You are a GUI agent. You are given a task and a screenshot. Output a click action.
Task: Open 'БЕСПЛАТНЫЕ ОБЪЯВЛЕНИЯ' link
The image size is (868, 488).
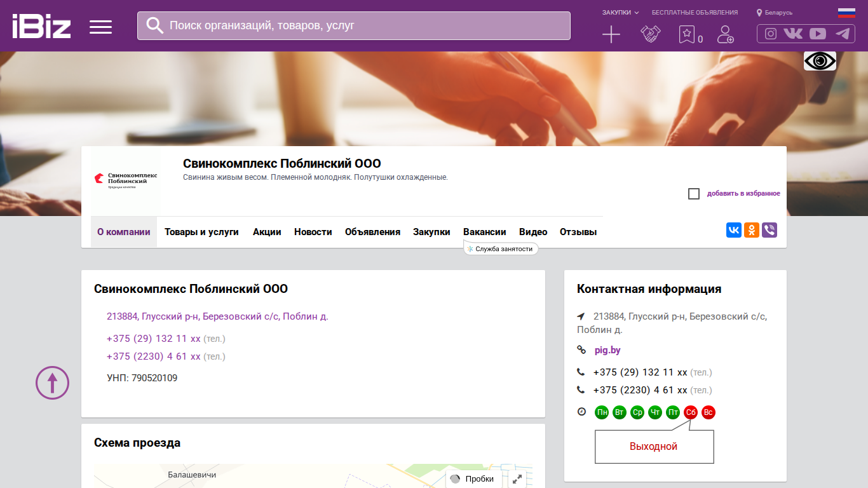[x=695, y=12]
